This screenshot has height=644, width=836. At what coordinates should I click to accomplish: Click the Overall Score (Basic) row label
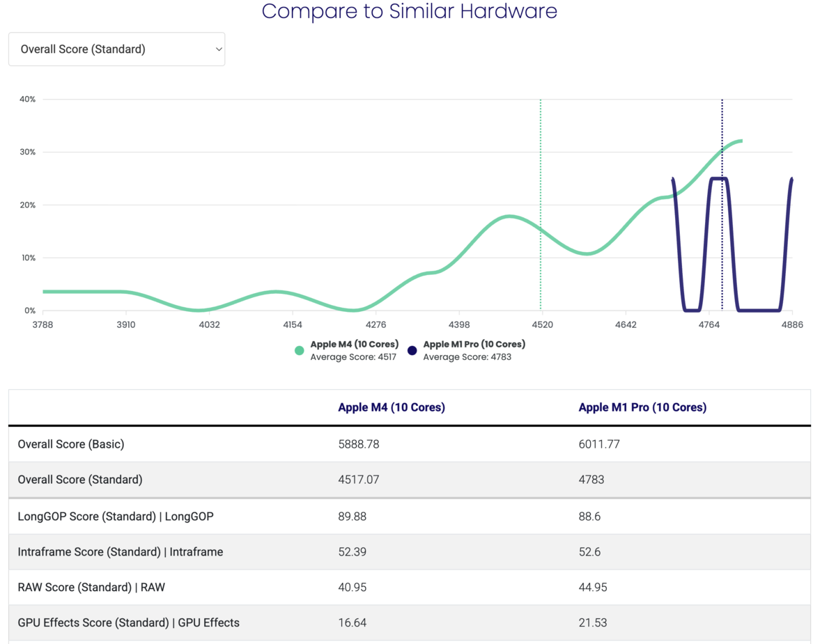click(71, 444)
